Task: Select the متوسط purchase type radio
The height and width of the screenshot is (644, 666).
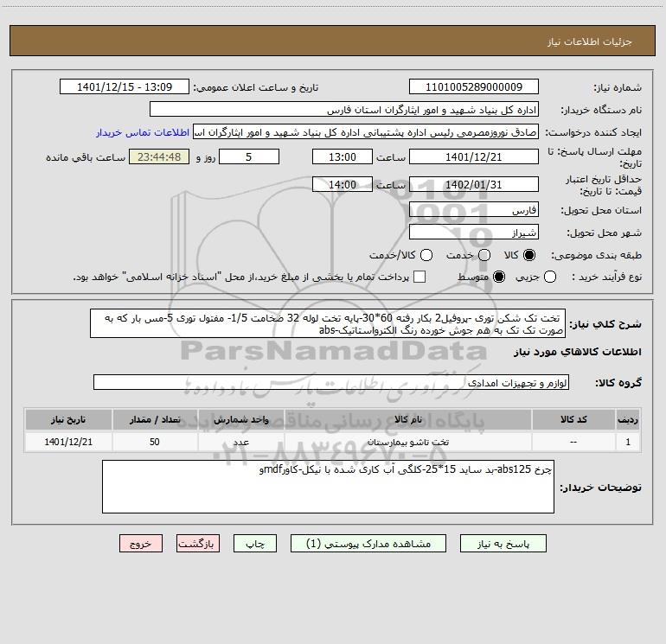Action: coord(499,277)
